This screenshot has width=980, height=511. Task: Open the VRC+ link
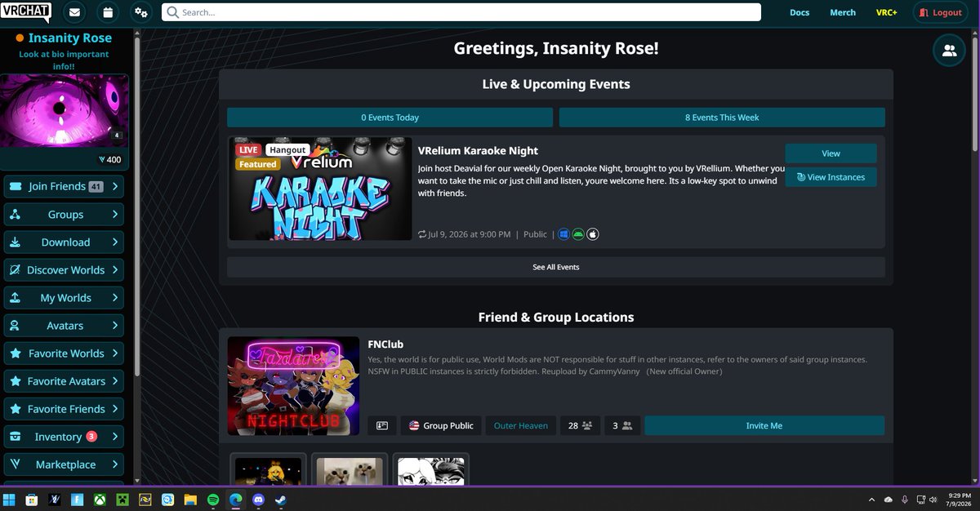(x=886, y=12)
